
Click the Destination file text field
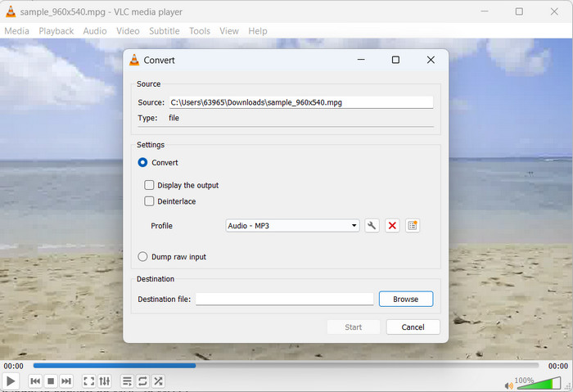[x=284, y=300]
